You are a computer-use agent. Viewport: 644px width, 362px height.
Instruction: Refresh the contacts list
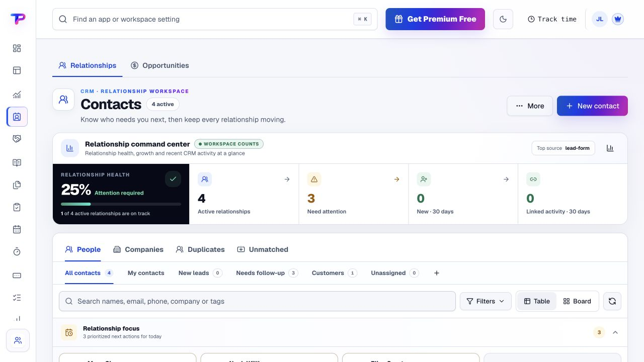(x=612, y=301)
